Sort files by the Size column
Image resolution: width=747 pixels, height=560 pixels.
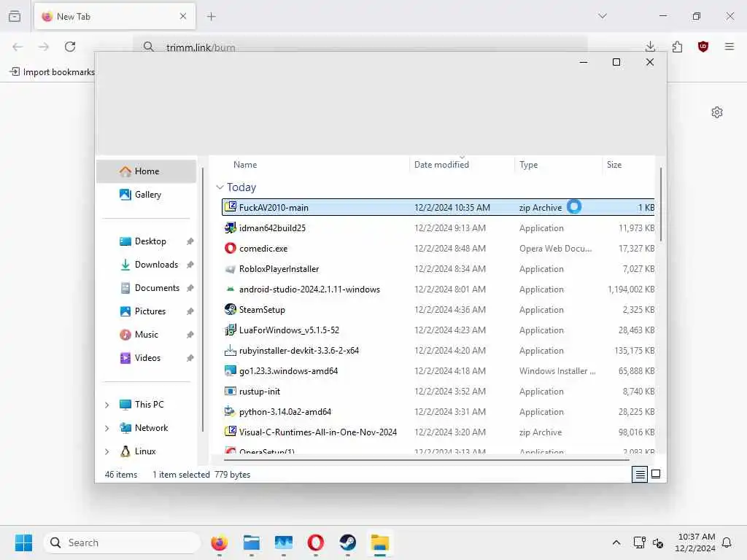coord(614,165)
